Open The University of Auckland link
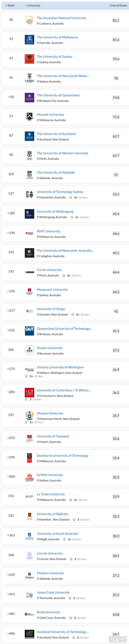This screenshot has width=129, height=644. pos(56,134)
